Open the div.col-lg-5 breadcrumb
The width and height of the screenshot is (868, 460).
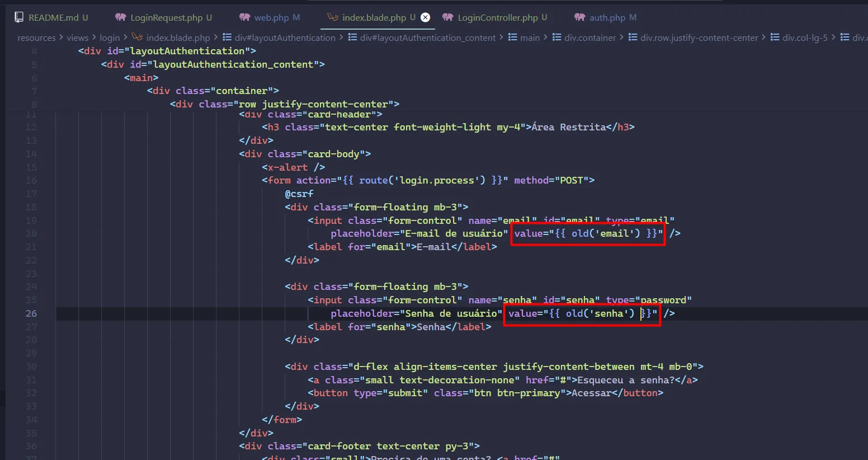(804, 37)
